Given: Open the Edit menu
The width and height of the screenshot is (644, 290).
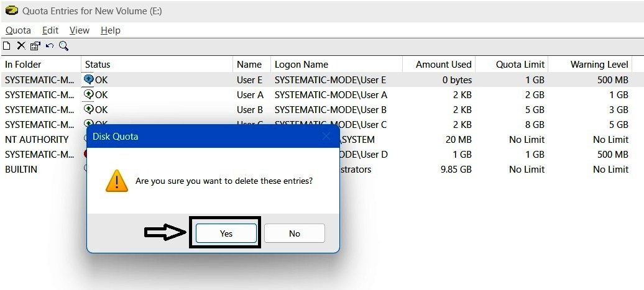Looking at the screenshot, I should click(50, 30).
